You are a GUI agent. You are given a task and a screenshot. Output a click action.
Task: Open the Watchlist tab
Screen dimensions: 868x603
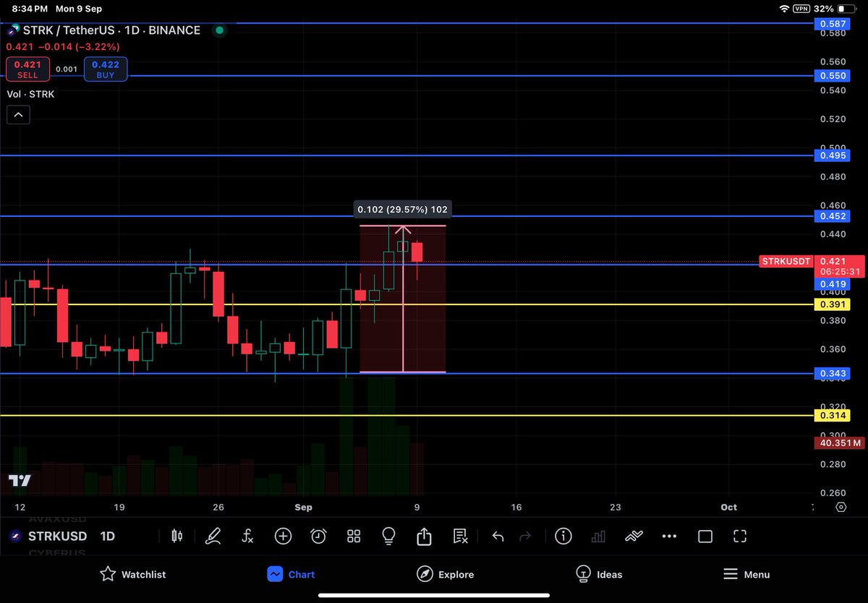click(x=133, y=574)
